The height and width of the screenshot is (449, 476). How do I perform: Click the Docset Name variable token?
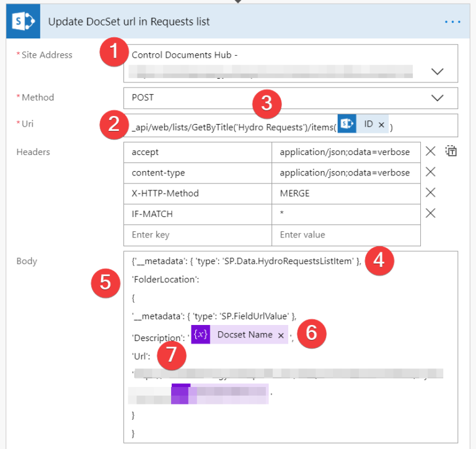[x=239, y=334]
